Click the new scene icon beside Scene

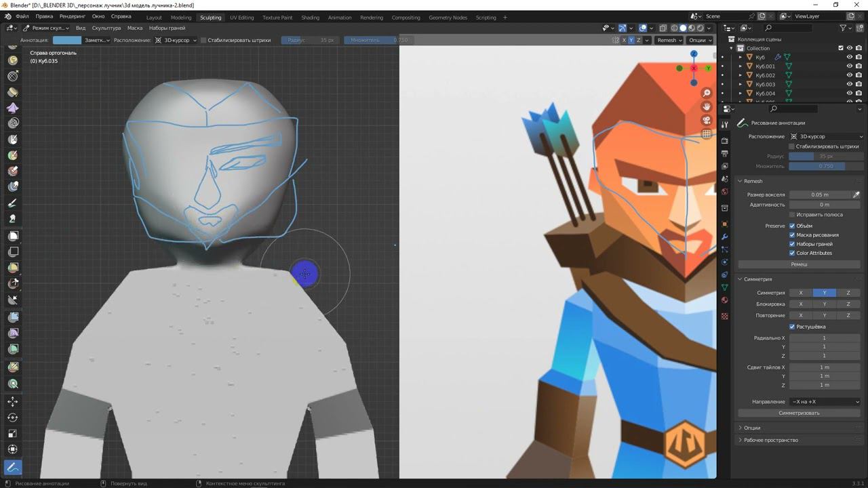pos(761,16)
